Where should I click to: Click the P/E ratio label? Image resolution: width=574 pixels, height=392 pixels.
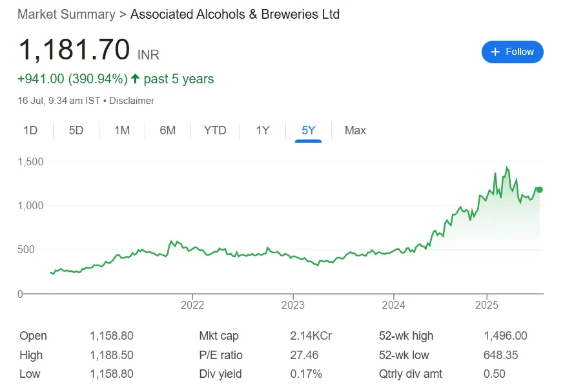[221, 355]
